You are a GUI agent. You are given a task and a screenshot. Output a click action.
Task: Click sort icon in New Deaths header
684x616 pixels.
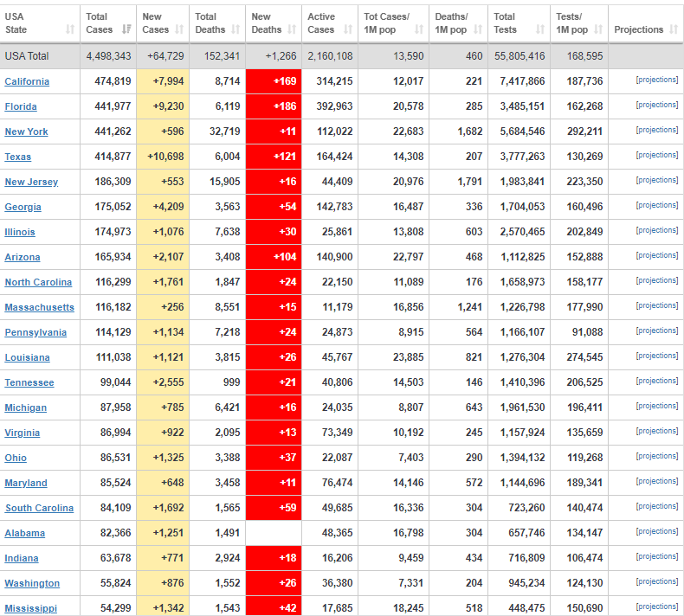[x=292, y=29]
